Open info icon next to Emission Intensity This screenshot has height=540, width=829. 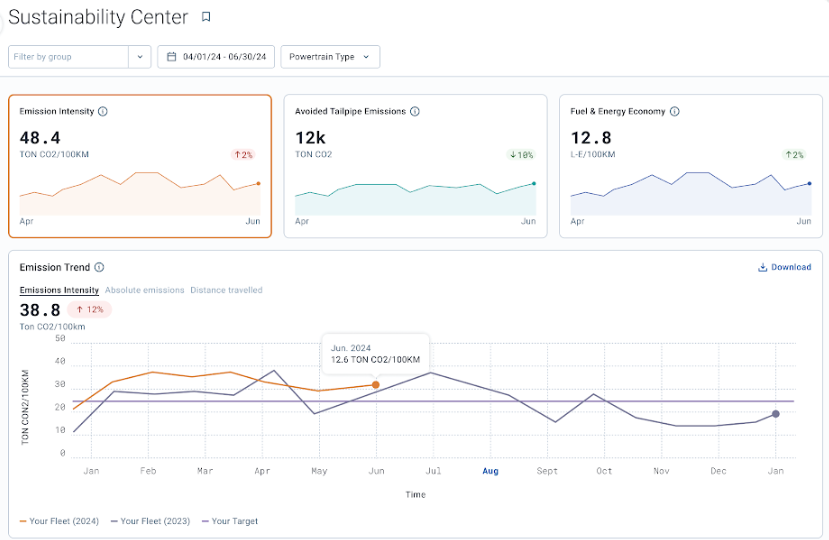click(103, 112)
